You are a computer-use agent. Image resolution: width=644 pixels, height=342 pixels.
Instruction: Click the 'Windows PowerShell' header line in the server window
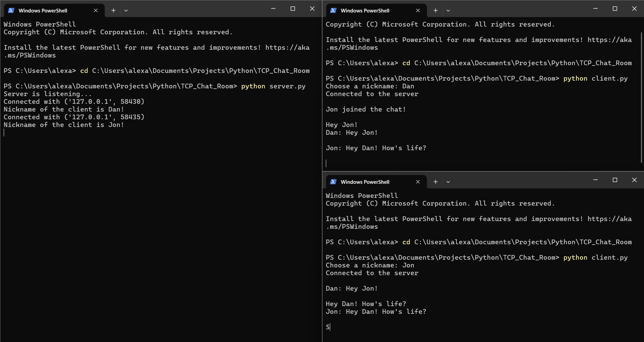point(40,25)
